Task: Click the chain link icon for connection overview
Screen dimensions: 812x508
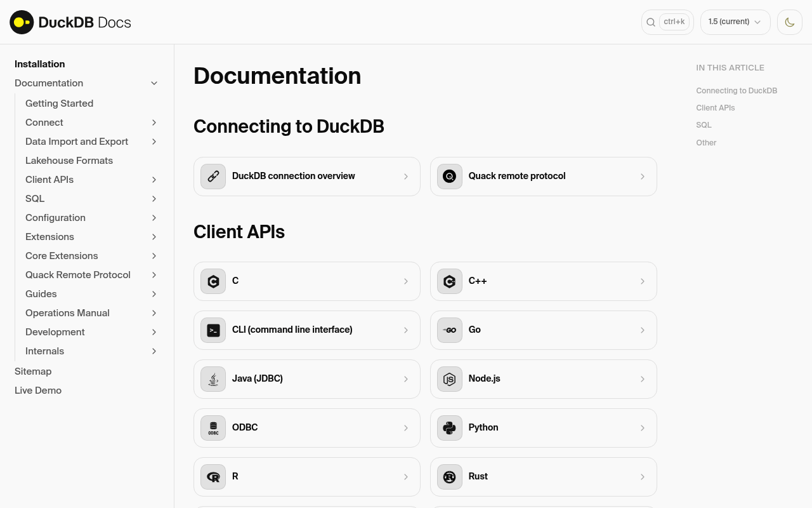Action: (213, 177)
